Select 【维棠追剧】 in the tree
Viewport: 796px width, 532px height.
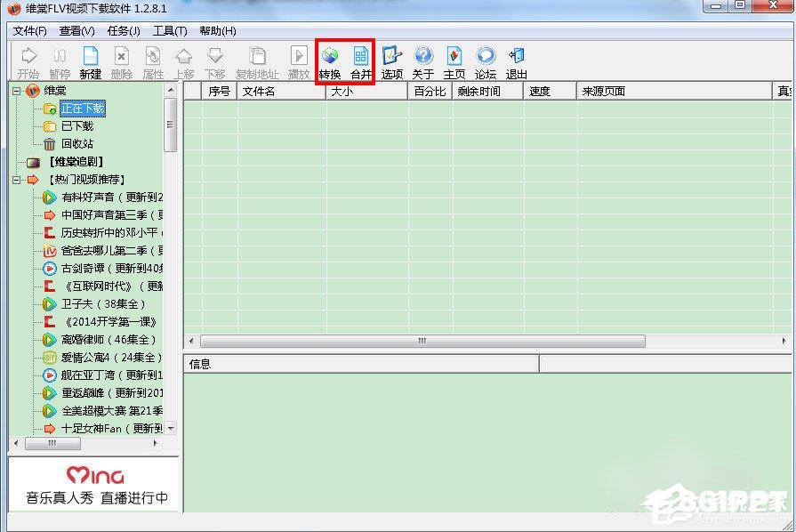(x=76, y=162)
